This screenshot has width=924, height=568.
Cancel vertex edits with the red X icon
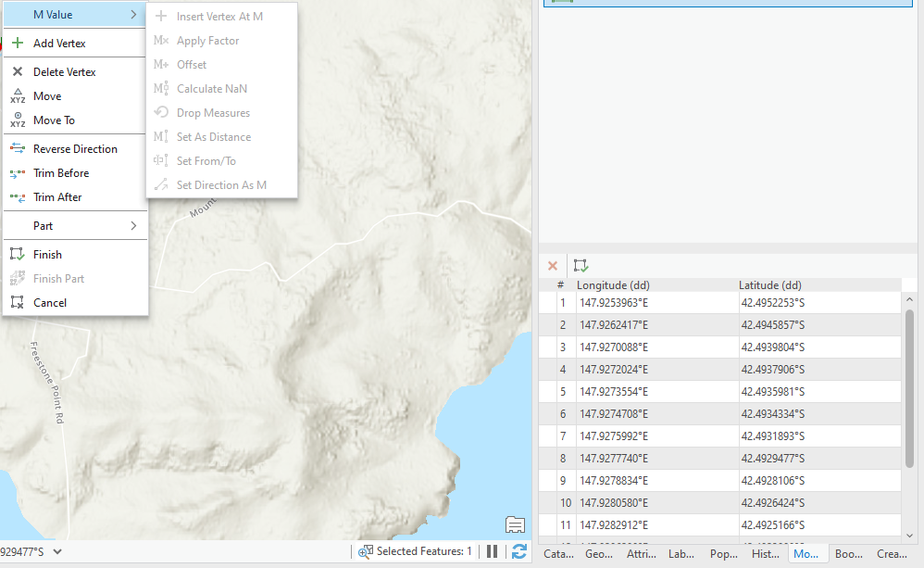(553, 265)
